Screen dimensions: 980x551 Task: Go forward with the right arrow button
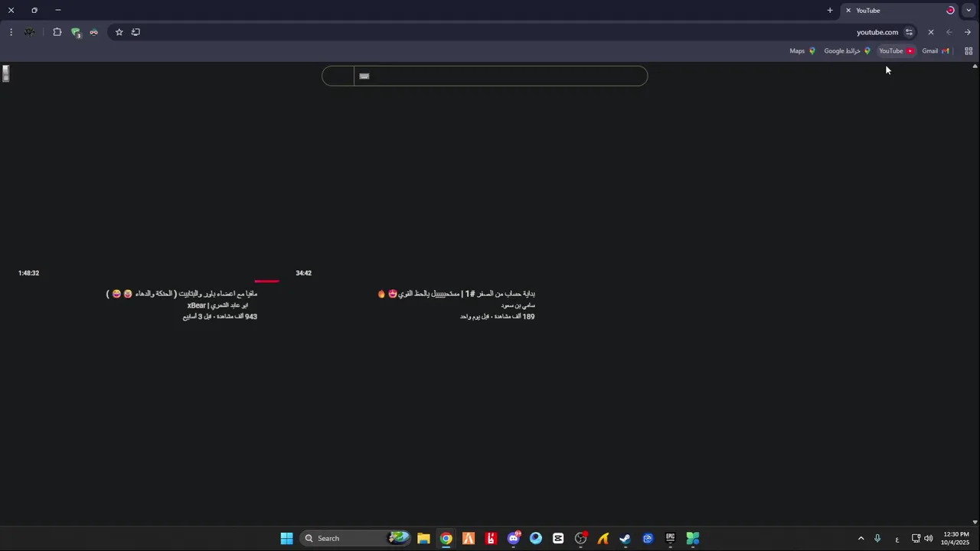pyautogui.click(x=968, y=32)
